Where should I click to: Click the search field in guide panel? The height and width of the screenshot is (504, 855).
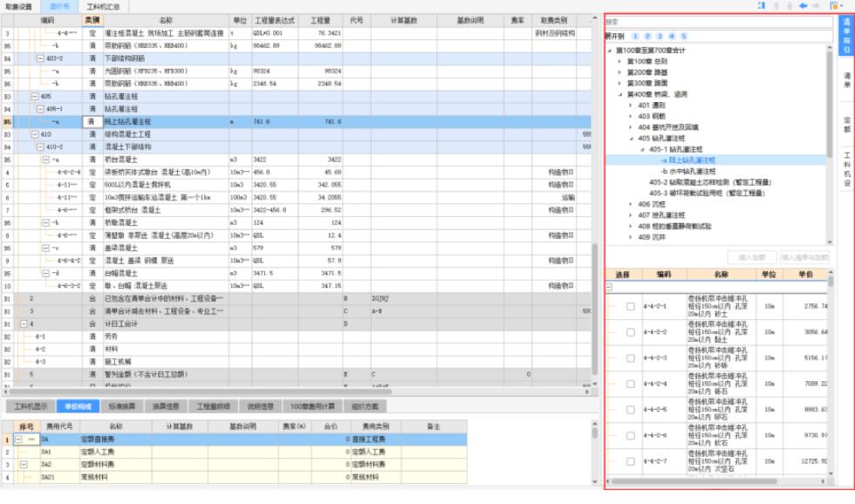[x=717, y=22]
